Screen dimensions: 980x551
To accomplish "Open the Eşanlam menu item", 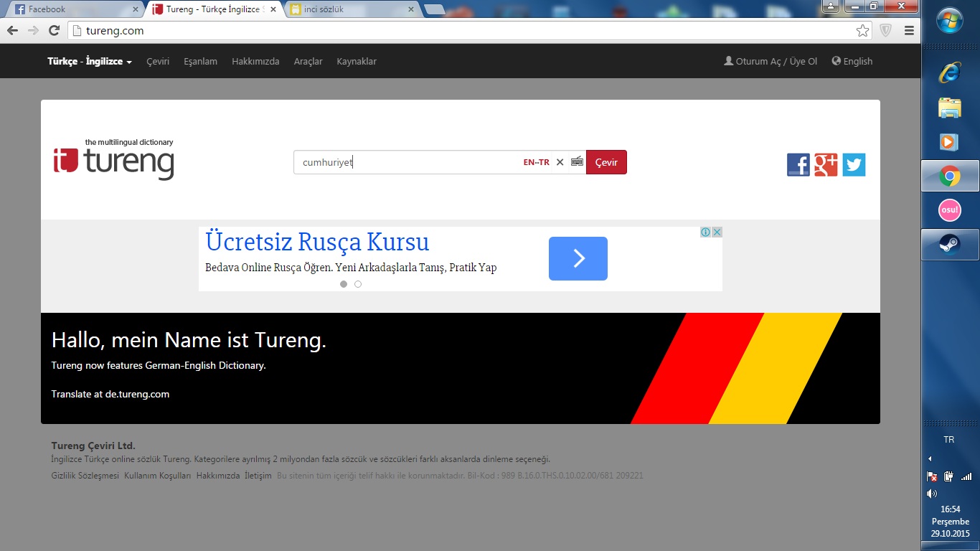I will click(x=200, y=62).
